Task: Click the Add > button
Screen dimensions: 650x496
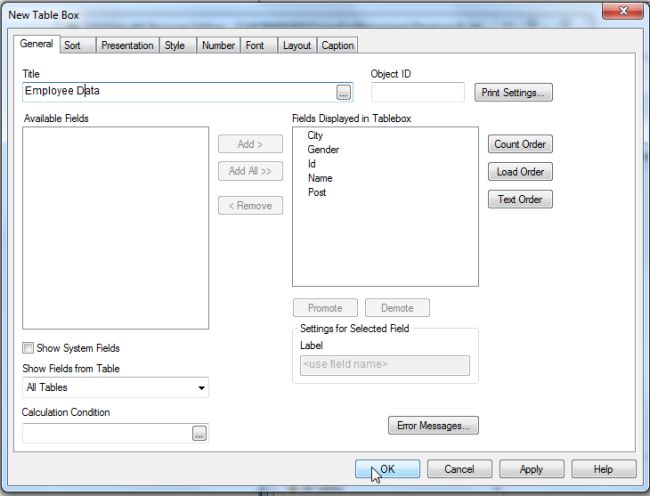Action: (x=250, y=144)
